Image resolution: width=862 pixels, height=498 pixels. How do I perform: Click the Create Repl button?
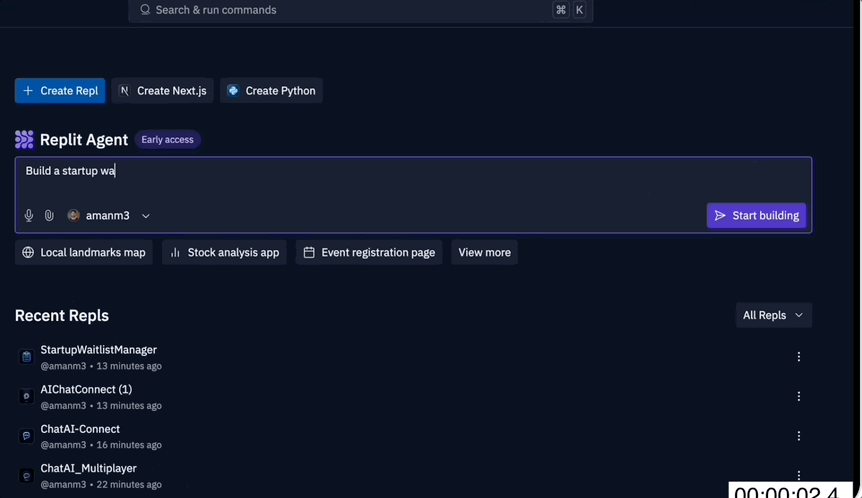60,91
